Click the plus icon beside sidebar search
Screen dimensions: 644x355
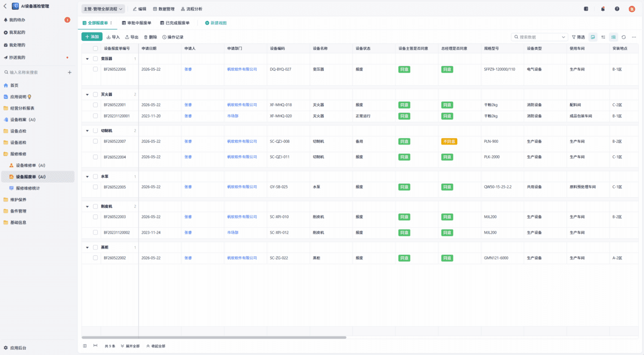pos(69,72)
